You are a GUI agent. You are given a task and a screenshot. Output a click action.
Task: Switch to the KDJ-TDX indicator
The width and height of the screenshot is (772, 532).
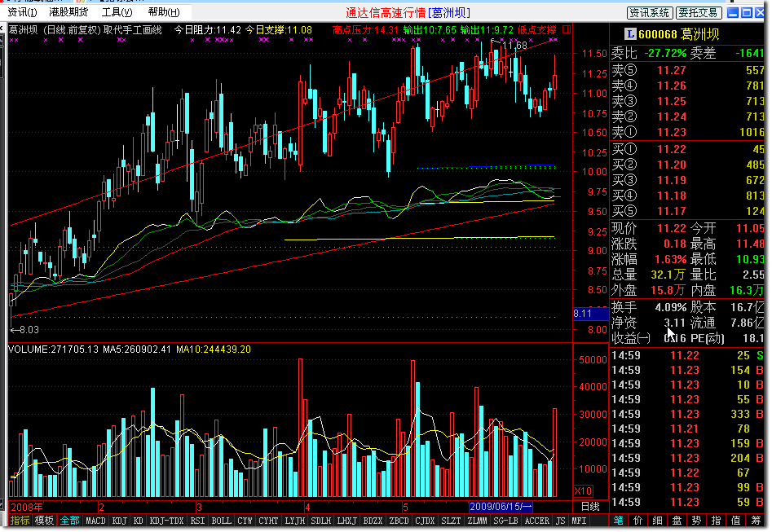pyautogui.click(x=166, y=521)
